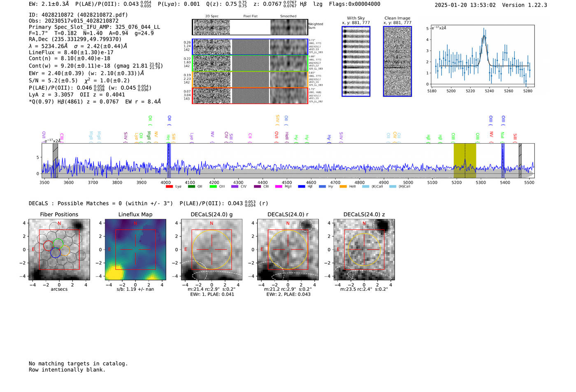Viewport: 576px width, 392px height.
Task: Click the 'ID: 4028210872 (4028210872.pdf)' line
Action: tap(78, 15)
